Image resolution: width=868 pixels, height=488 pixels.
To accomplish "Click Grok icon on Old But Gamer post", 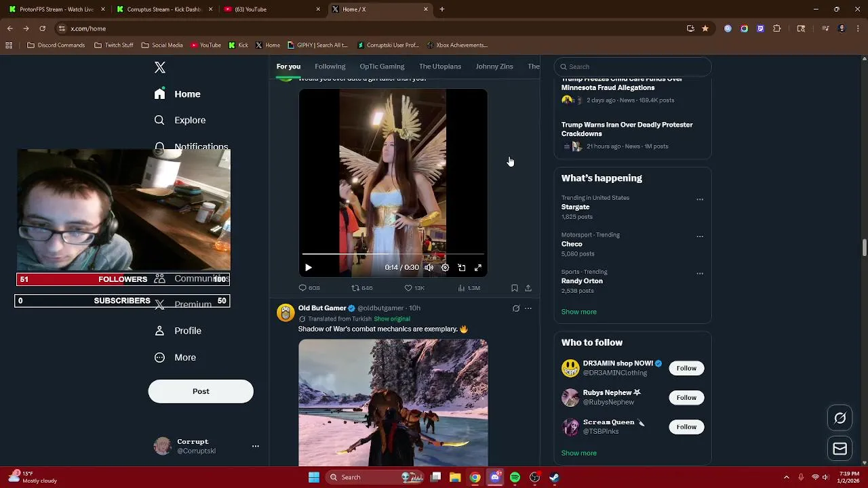I will click(x=516, y=308).
